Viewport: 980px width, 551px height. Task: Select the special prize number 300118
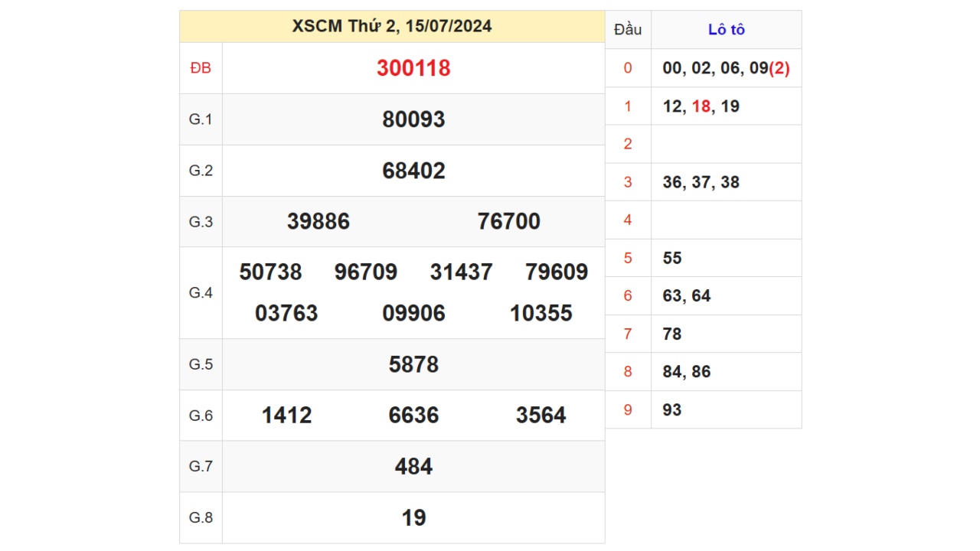pyautogui.click(x=413, y=68)
